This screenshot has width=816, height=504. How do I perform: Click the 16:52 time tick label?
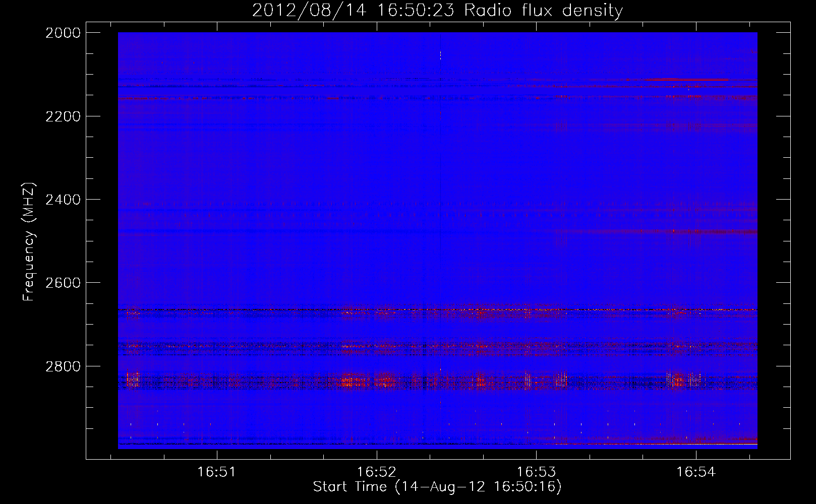[x=376, y=472]
